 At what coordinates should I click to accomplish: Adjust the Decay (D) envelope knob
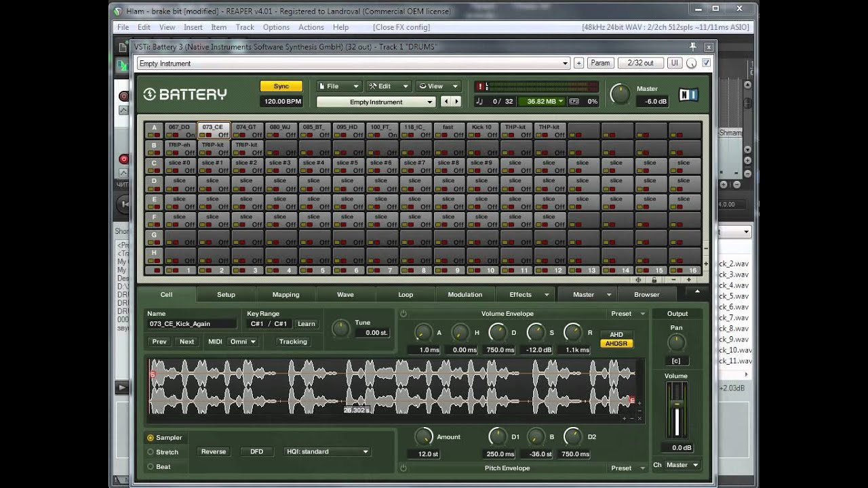coord(498,333)
